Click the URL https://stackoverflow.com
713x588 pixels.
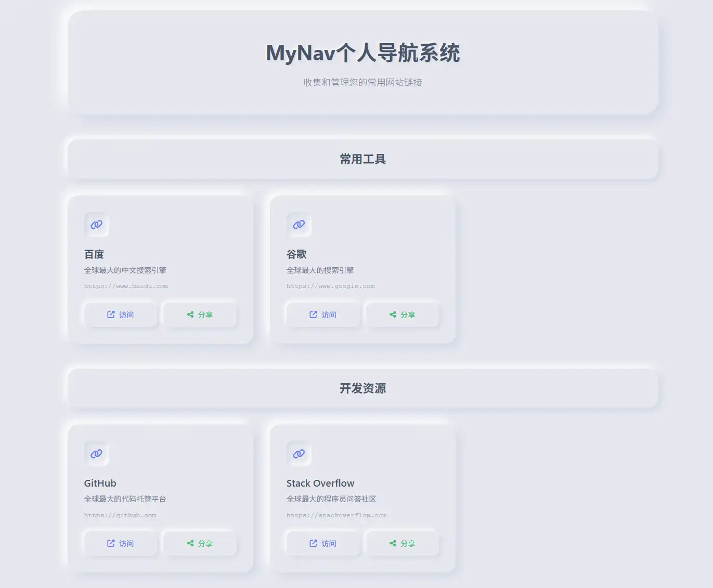coord(336,515)
